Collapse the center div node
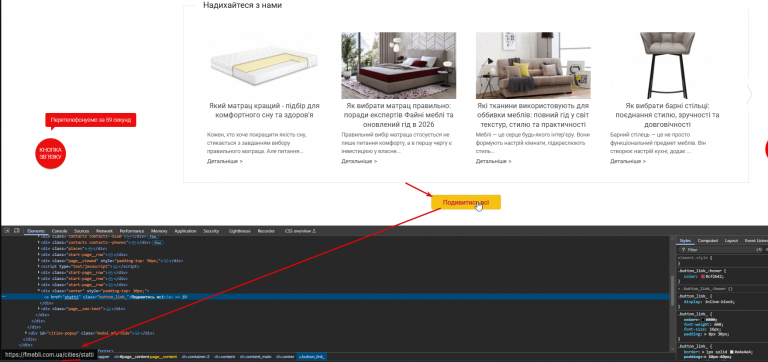Viewport: 768px width, 362px height. (39, 290)
